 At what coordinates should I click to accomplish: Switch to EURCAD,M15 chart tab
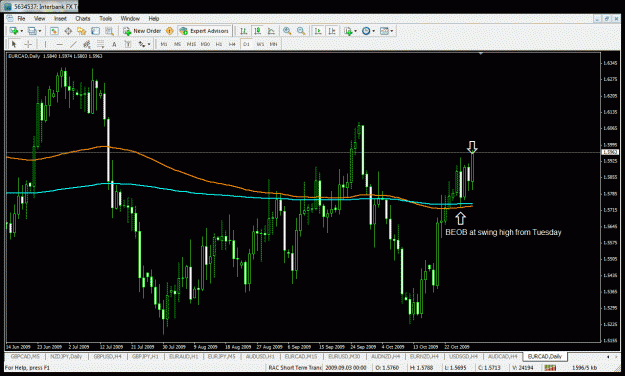301,356
